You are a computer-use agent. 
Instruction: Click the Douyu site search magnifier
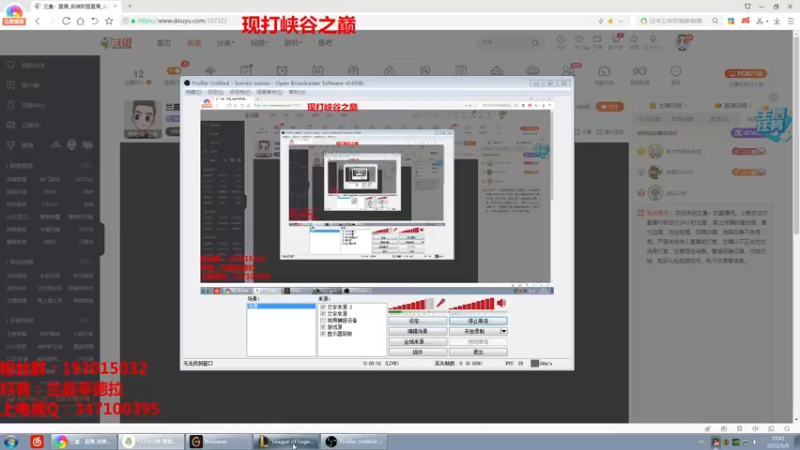click(x=535, y=43)
